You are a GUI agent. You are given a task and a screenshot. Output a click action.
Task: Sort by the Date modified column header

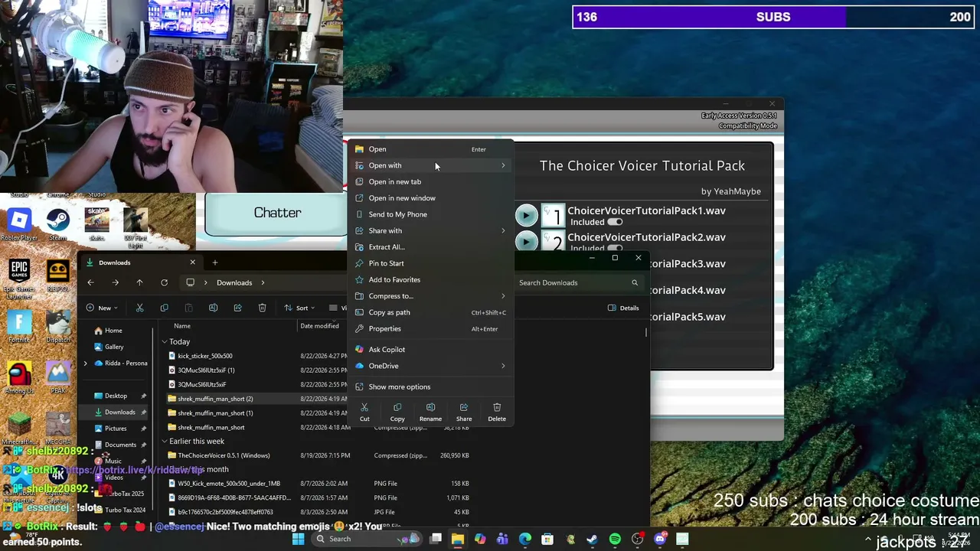319,326
